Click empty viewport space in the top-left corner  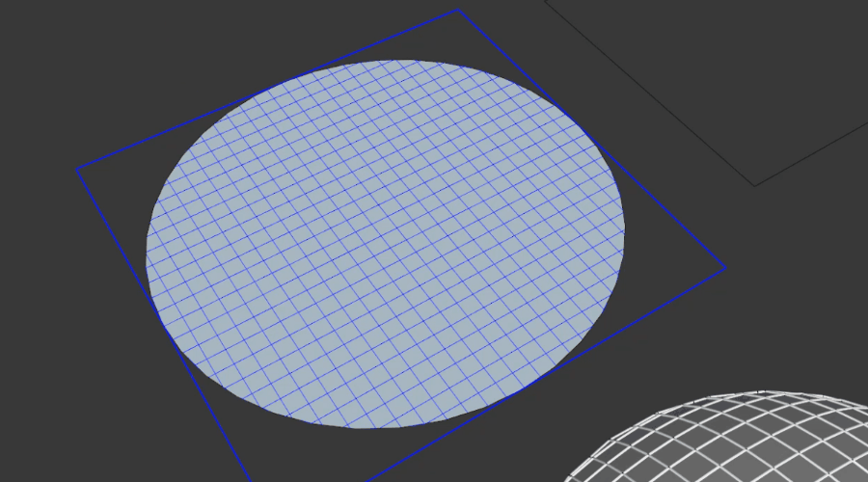point(39,39)
